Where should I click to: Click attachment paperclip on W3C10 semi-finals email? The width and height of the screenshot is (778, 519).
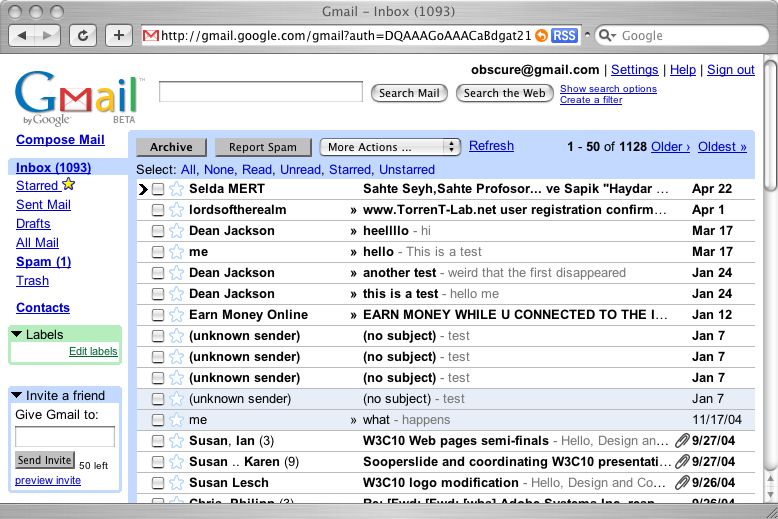pyautogui.click(x=682, y=441)
